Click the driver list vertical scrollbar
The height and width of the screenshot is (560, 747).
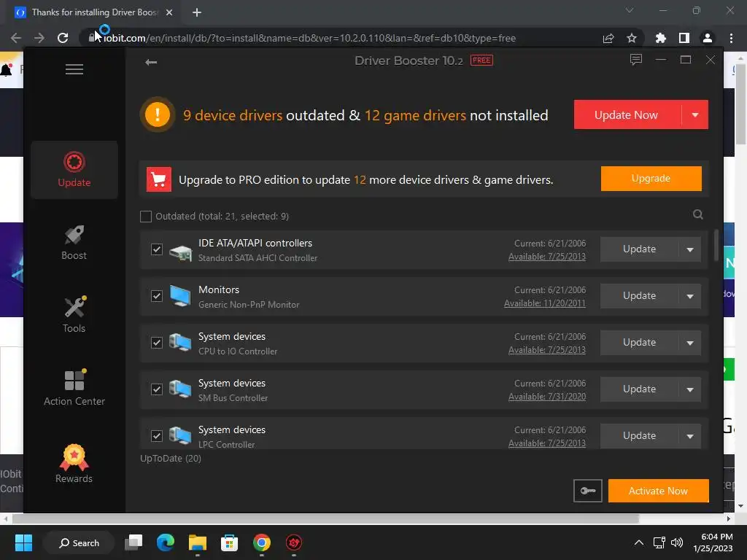coord(716,245)
